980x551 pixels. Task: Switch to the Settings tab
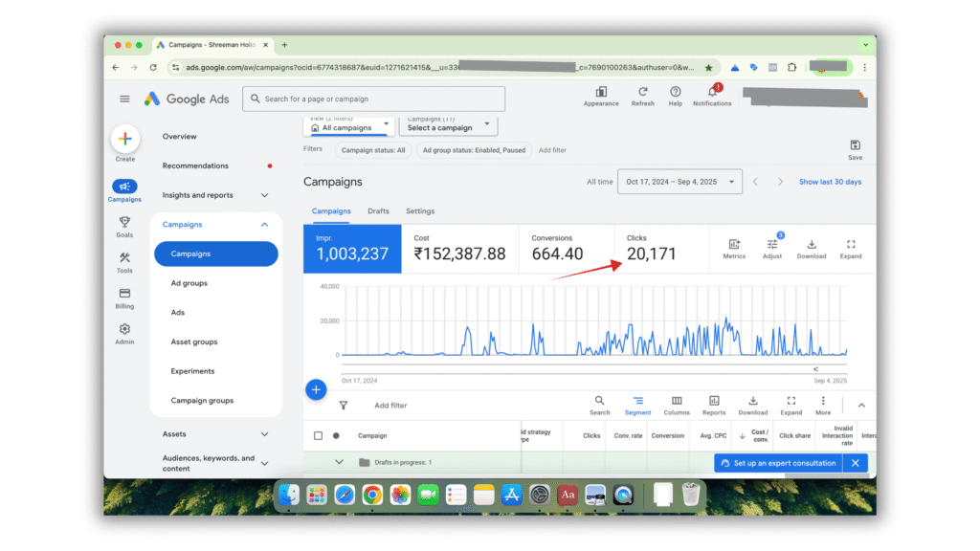[x=420, y=211]
